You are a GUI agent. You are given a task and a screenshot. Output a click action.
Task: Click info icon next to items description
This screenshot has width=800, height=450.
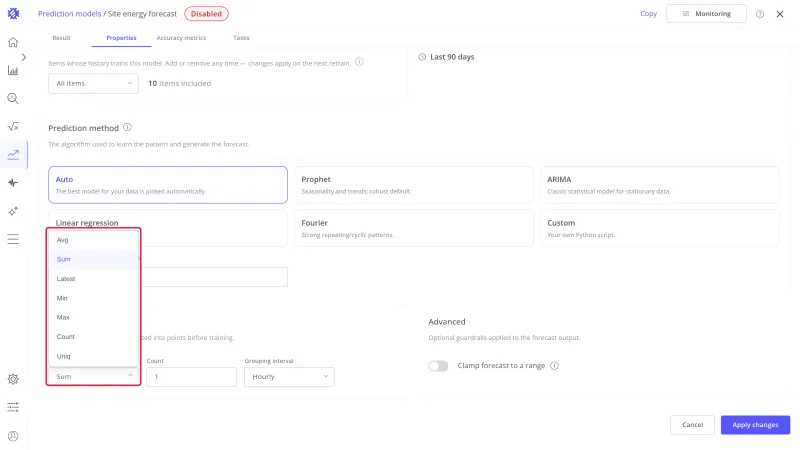(x=359, y=62)
